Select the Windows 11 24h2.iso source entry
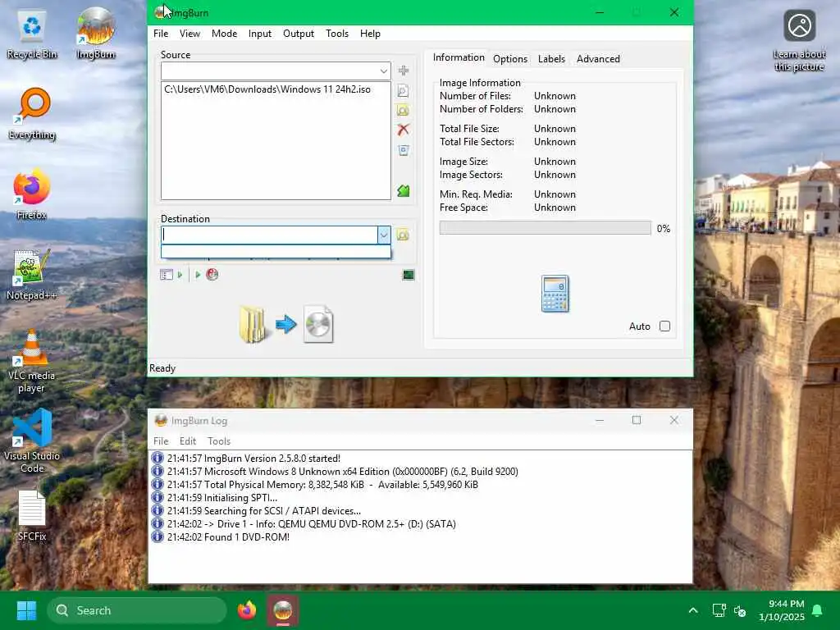 click(x=267, y=89)
